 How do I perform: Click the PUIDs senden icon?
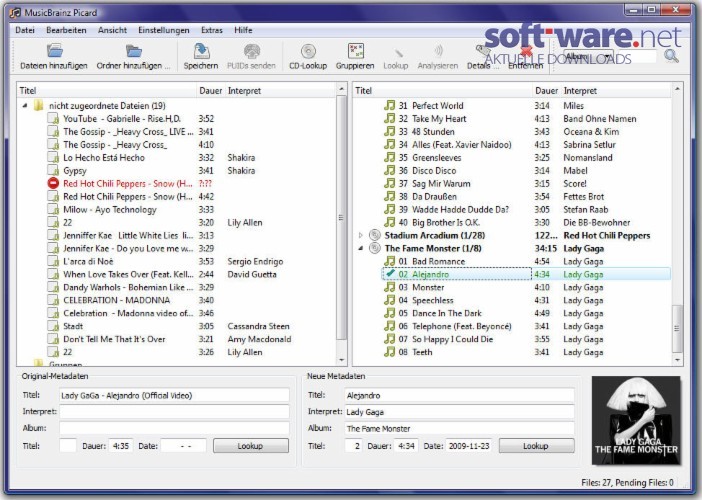252,51
